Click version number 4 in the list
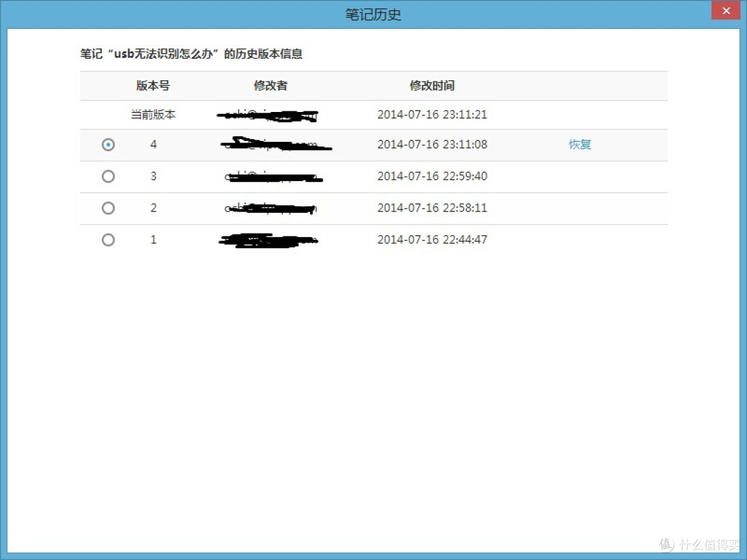747x560 pixels. click(154, 144)
